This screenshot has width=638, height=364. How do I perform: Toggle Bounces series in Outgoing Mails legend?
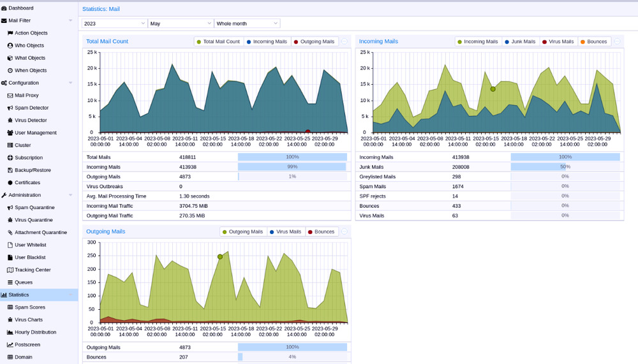click(320, 232)
